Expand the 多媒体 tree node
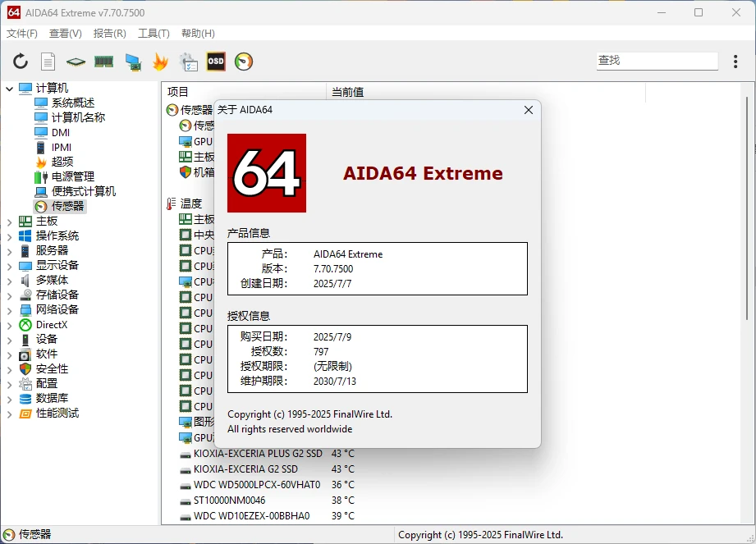The image size is (756, 544). [9, 281]
